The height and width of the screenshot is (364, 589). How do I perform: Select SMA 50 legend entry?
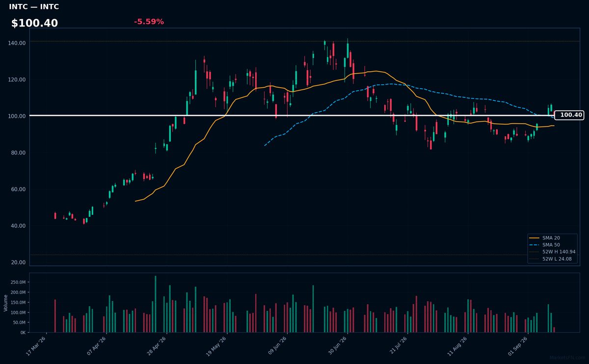pos(551,245)
